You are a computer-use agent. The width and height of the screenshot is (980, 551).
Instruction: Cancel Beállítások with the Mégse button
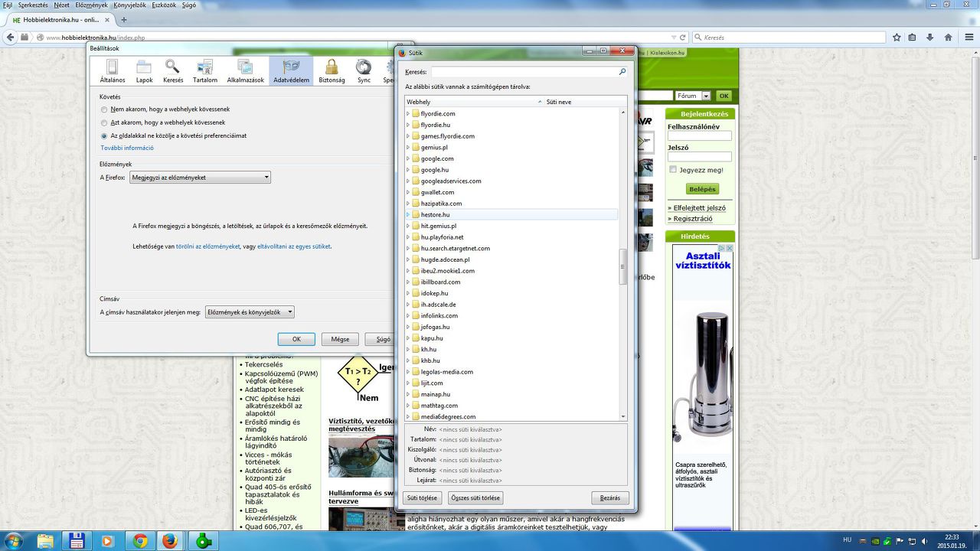tap(340, 339)
